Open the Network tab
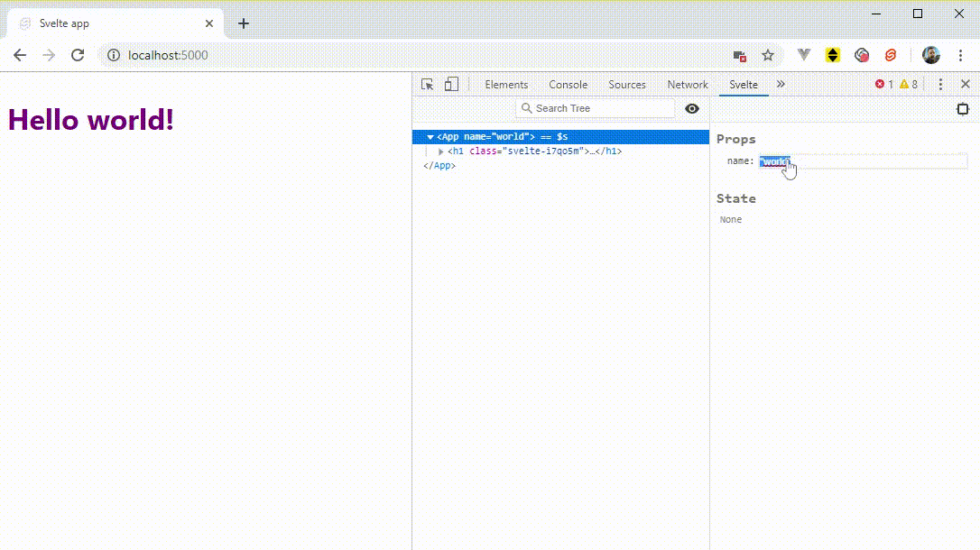This screenshot has width=980, height=550. [x=688, y=85]
